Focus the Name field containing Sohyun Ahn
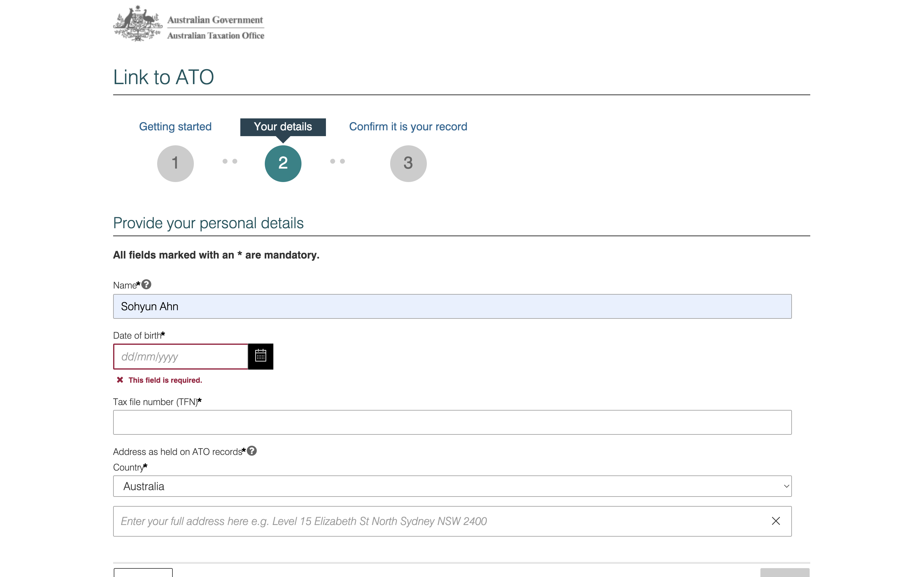Image resolution: width=924 pixels, height=577 pixels. pos(452,306)
